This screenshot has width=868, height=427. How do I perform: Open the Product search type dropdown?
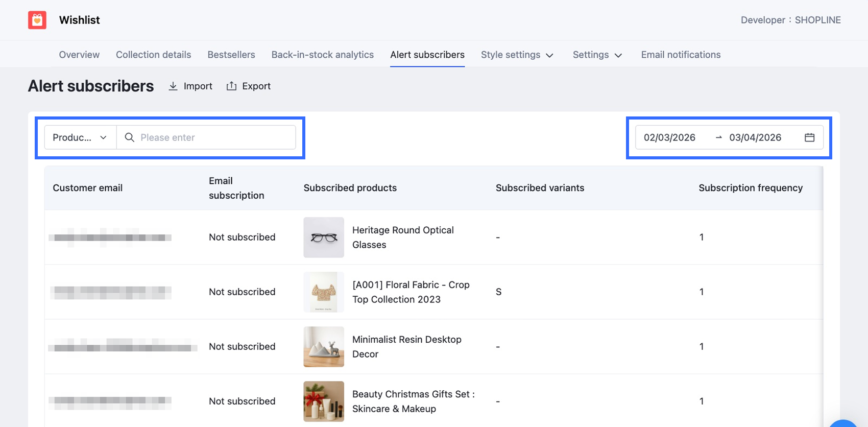(x=80, y=137)
